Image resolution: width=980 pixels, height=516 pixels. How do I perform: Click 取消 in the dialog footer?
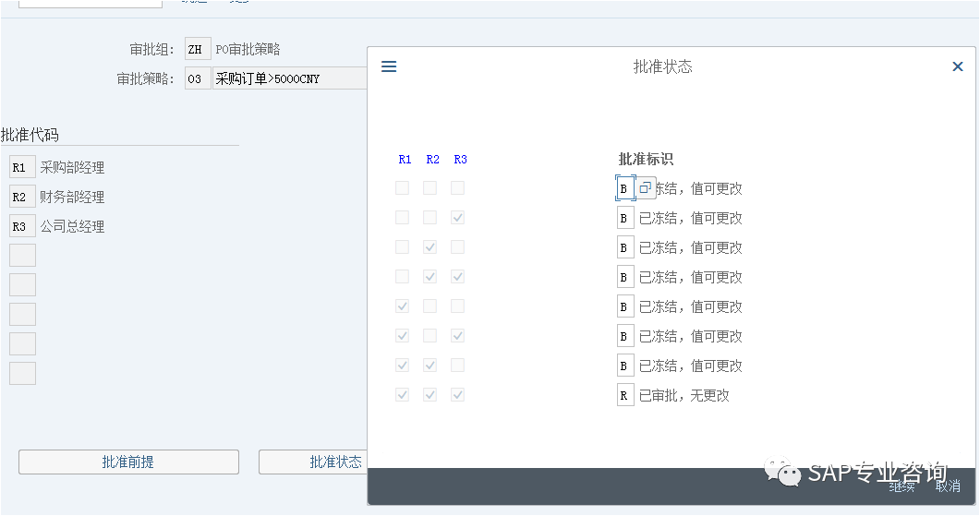click(948, 486)
